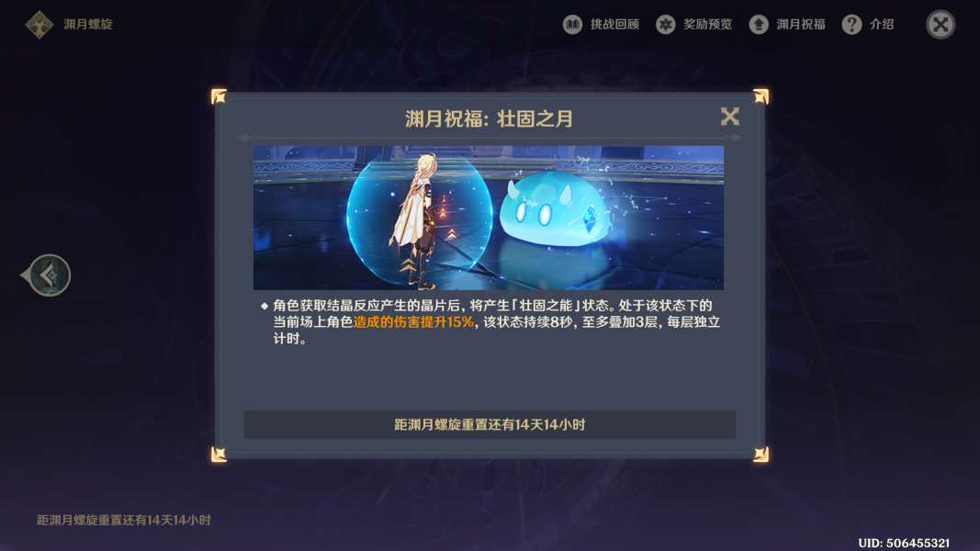Open the 介绍 text label
Image resolution: width=980 pixels, height=551 pixels.
[x=882, y=25]
